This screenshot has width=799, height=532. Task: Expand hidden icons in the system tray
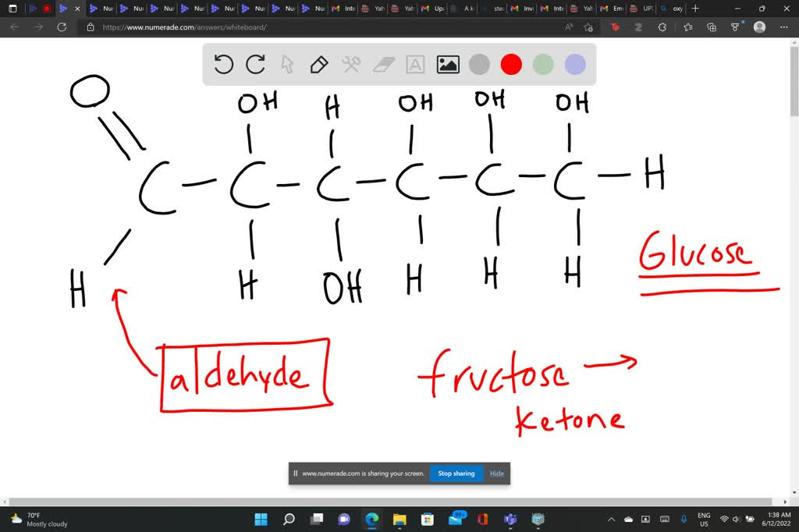611,518
